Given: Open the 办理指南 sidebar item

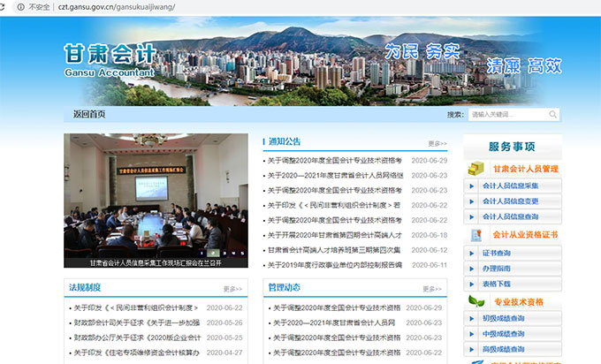Looking at the screenshot, I should [497, 269].
